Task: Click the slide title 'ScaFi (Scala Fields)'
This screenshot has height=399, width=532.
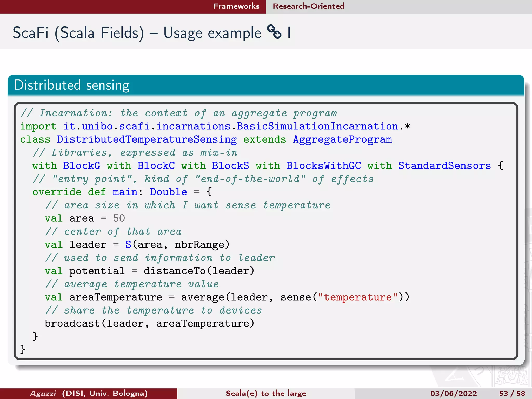Action: 78,33
